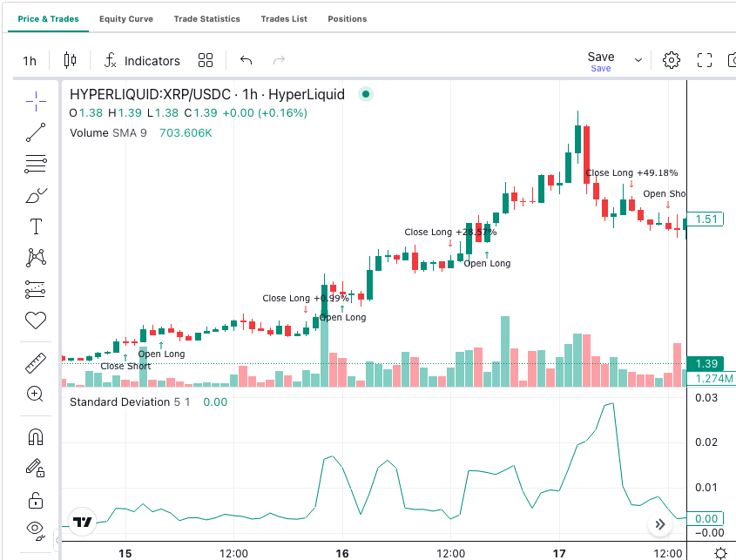This screenshot has height=560, width=736.
Task: Open the Trade Statistics tab
Action: [207, 19]
